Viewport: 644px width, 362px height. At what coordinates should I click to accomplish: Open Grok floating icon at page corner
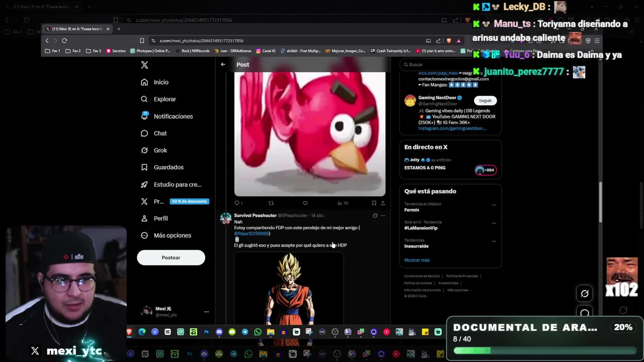coord(585,294)
